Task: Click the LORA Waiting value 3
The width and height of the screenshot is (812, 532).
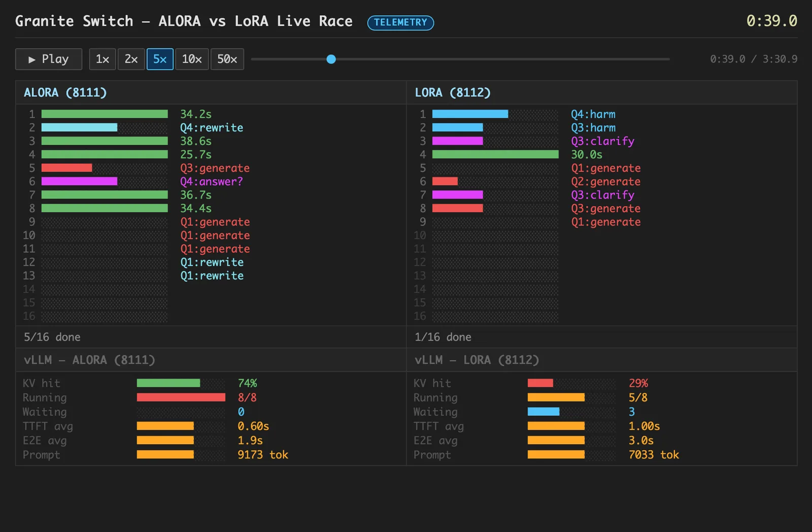Action: [632, 412]
